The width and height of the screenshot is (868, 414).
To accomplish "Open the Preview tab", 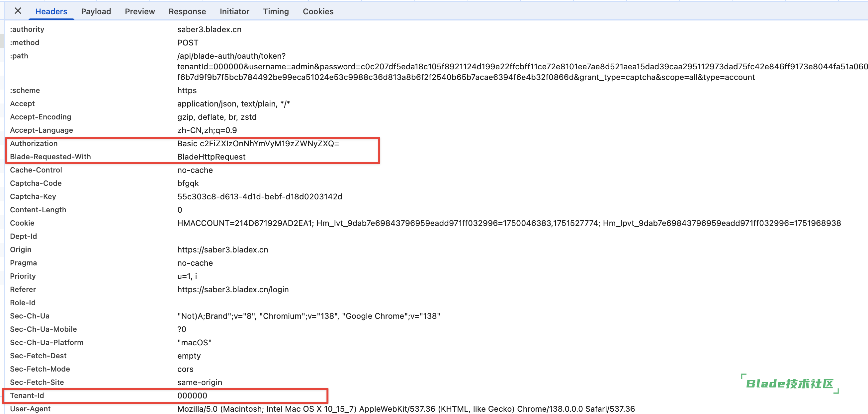I will 139,11.
